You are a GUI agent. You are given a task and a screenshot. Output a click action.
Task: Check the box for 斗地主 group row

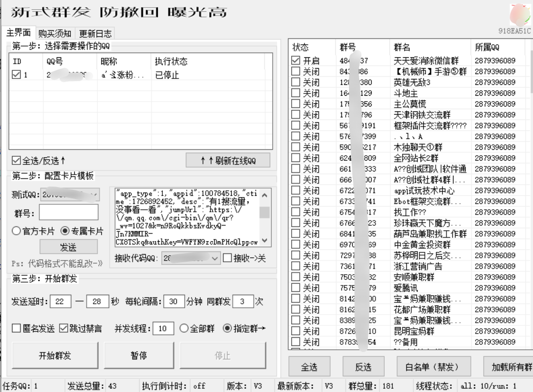pyautogui.click(x=295, y=94)
